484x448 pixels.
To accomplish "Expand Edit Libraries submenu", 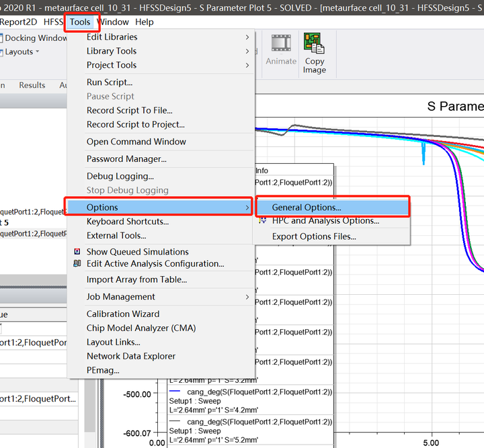I will (161, 37).
